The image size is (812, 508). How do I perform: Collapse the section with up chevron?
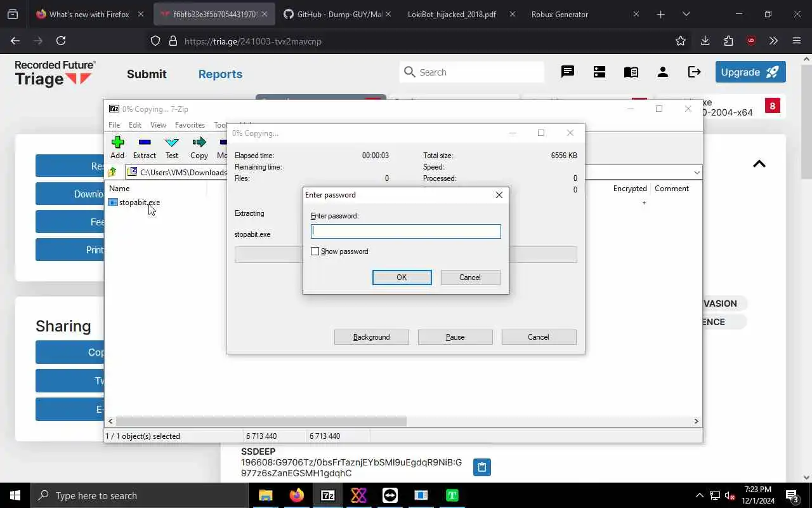click(x=759, y=163)
